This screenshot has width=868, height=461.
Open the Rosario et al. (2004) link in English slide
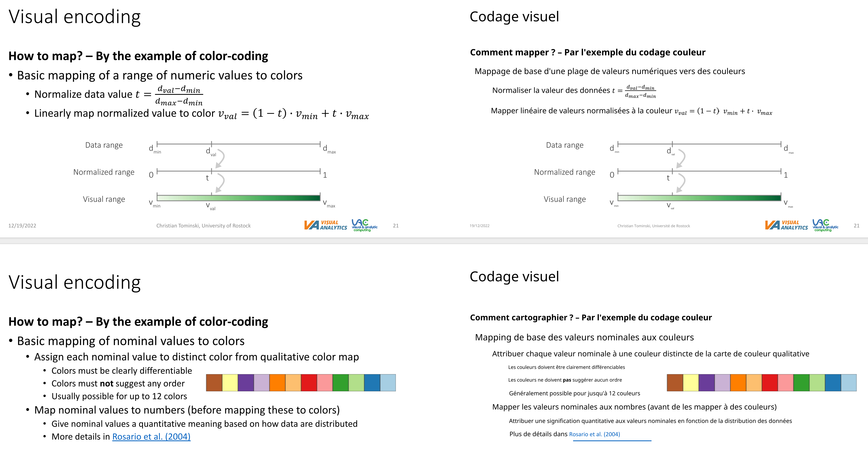point(151,437)
